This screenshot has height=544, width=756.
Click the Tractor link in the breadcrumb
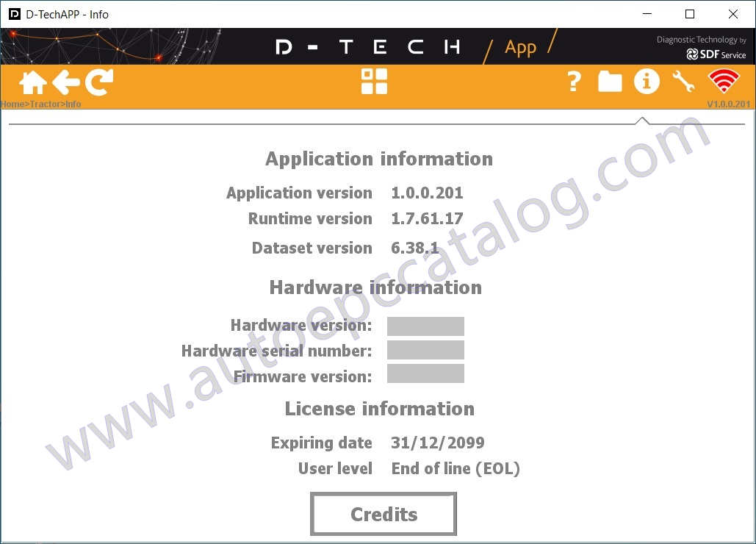(46, 104)
